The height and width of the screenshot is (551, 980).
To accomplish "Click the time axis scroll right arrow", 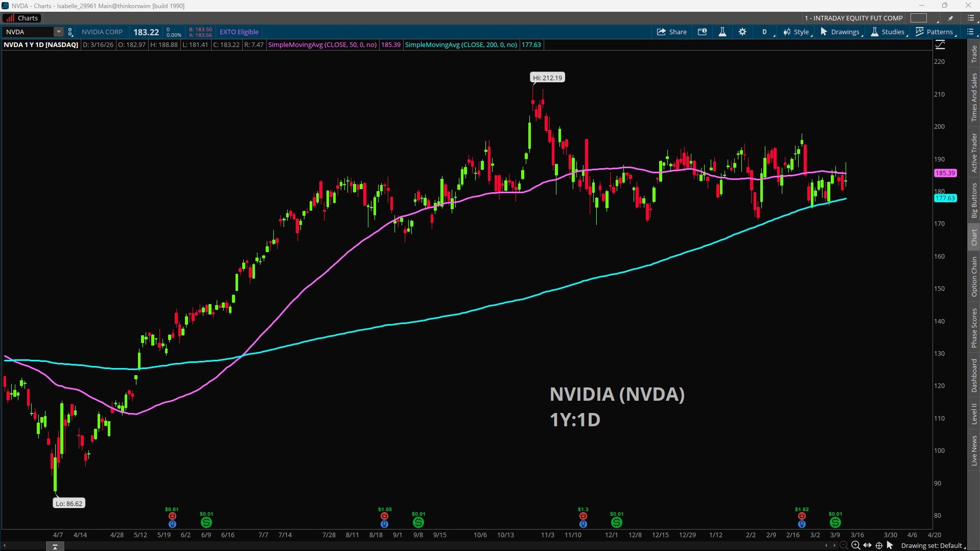I will point(834,545).
